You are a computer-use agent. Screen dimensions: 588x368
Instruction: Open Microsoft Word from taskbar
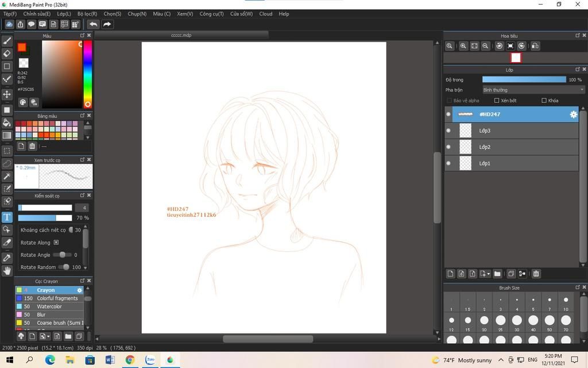pos(110,360)
